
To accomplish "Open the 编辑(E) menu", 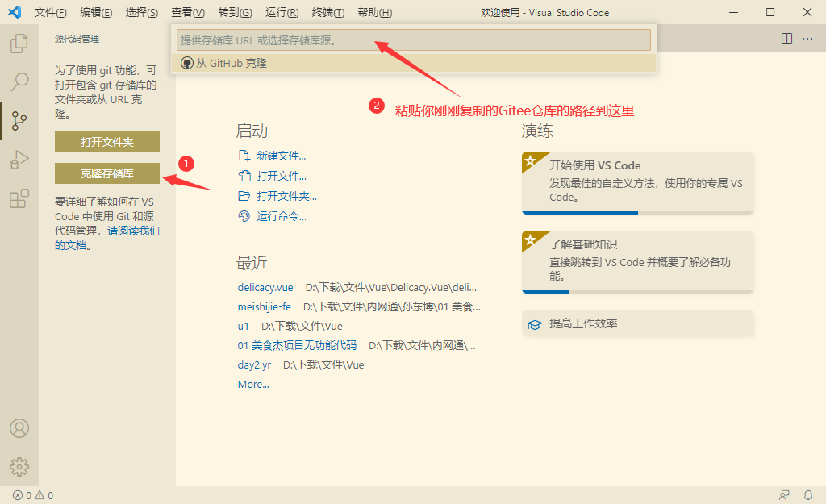I will 96,13.
